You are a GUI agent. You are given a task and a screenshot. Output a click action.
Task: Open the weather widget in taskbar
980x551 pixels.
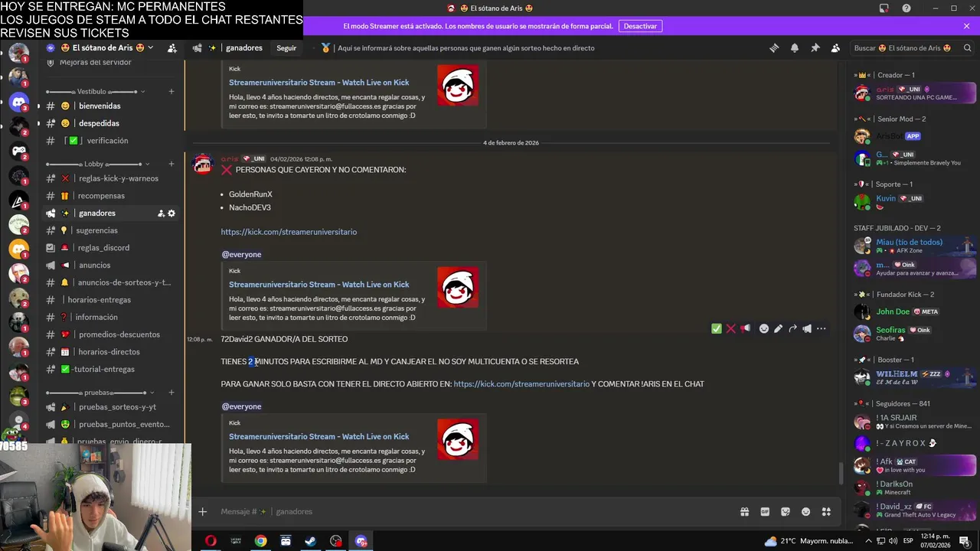point(808,541)
